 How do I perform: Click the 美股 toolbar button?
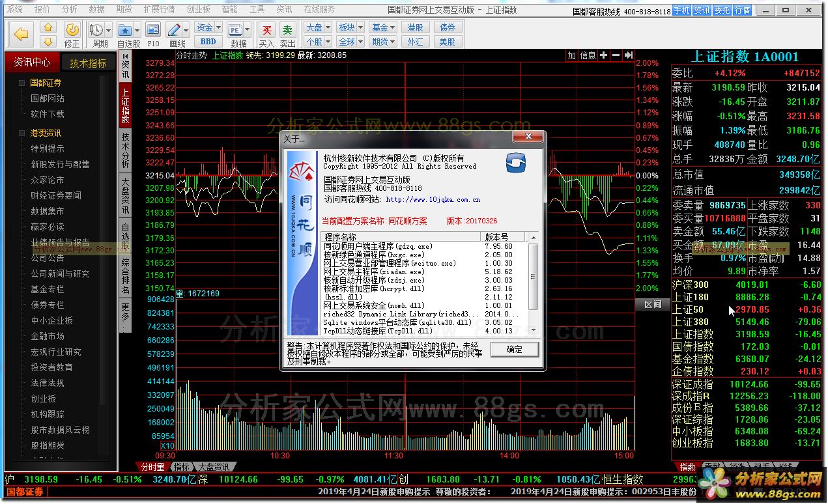(x=448, y=41)
